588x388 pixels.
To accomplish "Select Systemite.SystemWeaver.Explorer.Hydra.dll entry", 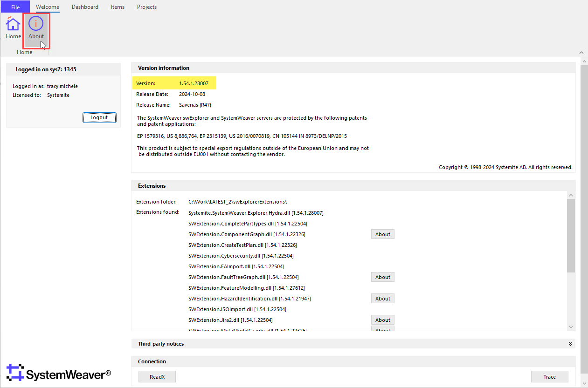I will (256, 213).
